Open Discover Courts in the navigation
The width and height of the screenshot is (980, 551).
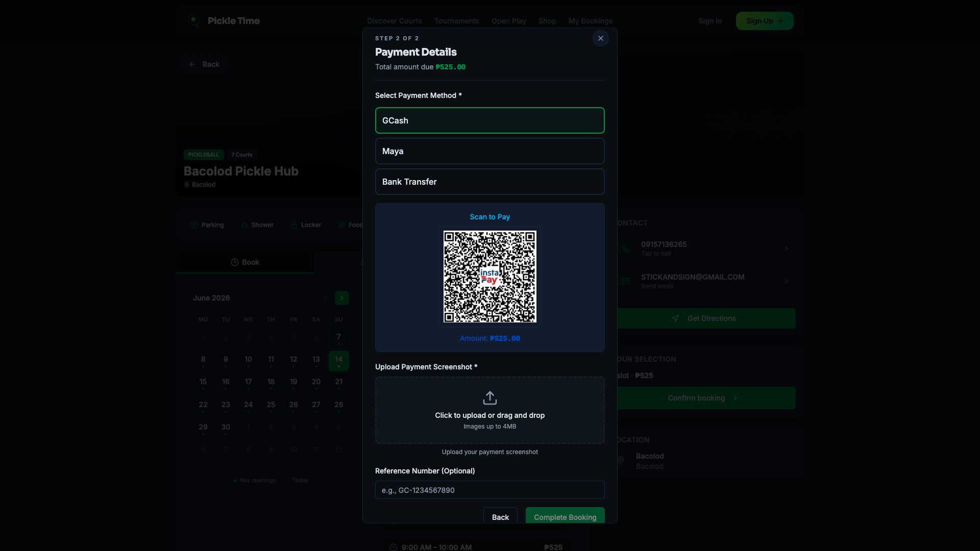395,21
